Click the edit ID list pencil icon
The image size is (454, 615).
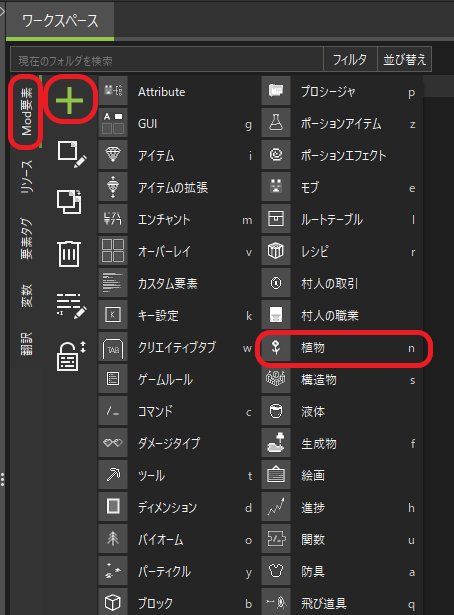click(71, 306)
